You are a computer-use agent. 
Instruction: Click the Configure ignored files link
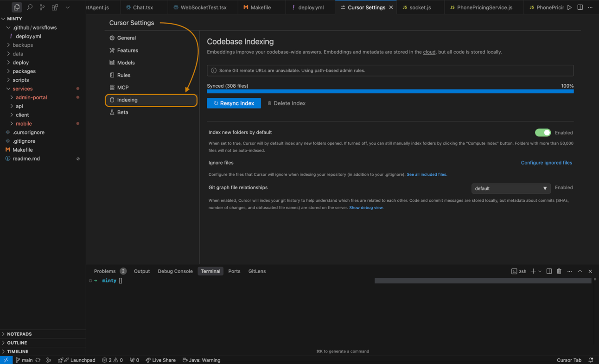point(547,163)
